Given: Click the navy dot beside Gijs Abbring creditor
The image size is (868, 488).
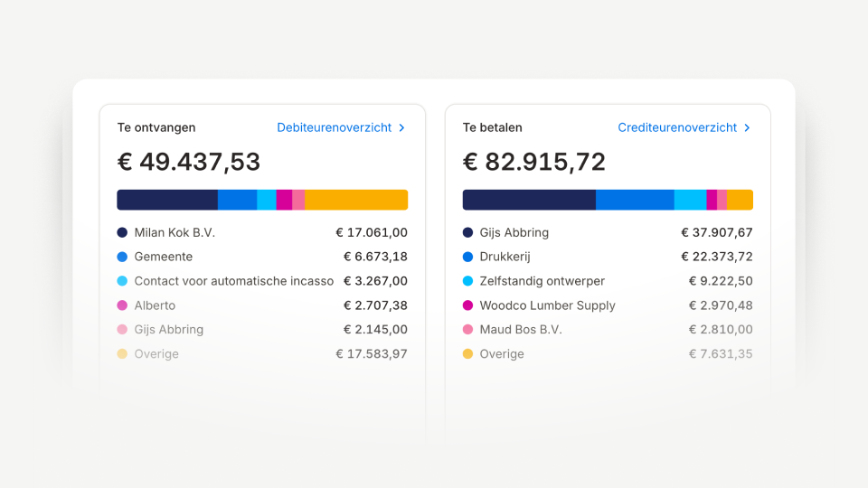Looking at the screenshot, I should click(x=467, y=232).
